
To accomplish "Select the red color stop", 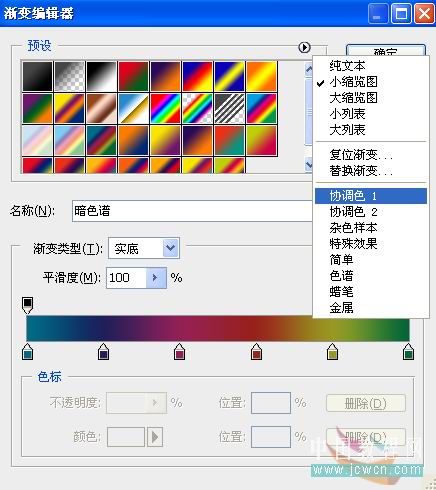I will (256, 352).
